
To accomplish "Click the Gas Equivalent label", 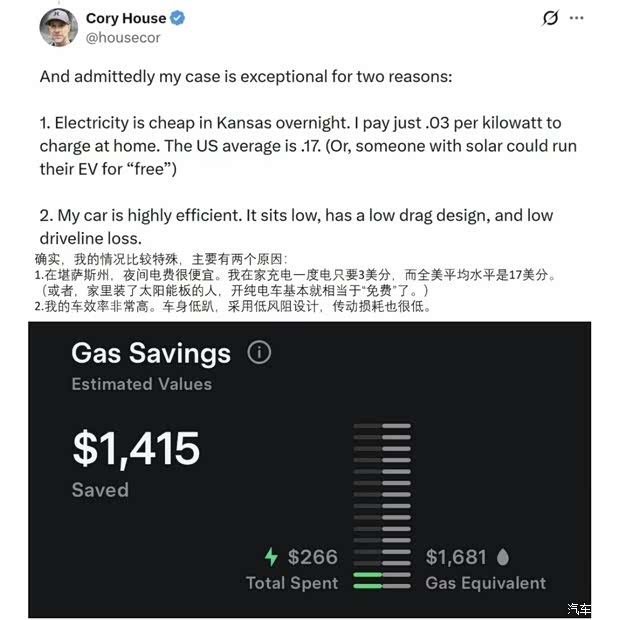I will [485, 582].
